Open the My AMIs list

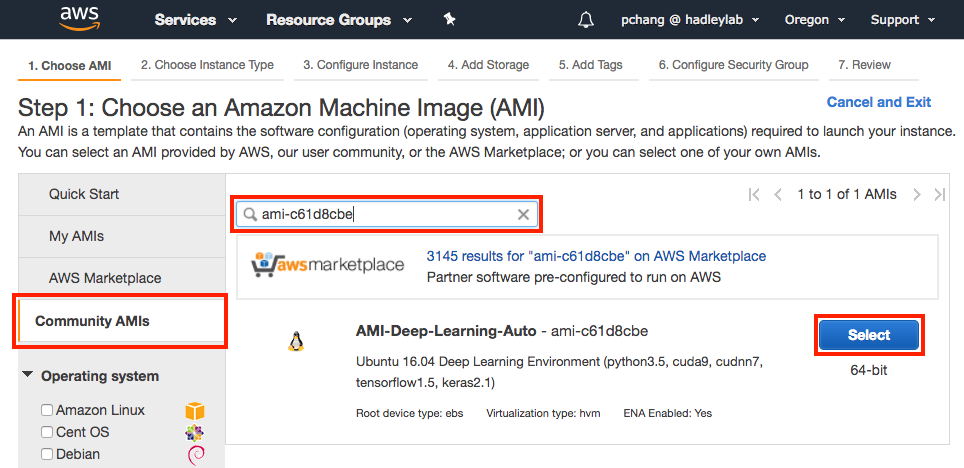click(x=122, y=236)
